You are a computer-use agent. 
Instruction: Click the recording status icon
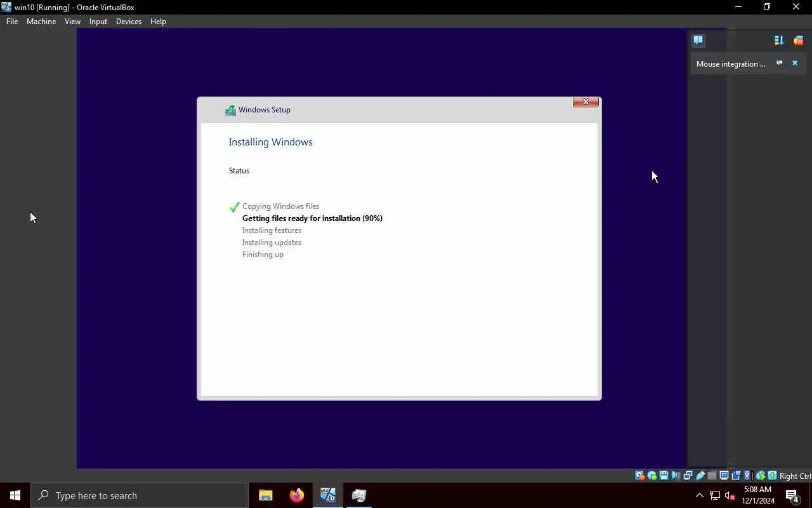(737, 476)
